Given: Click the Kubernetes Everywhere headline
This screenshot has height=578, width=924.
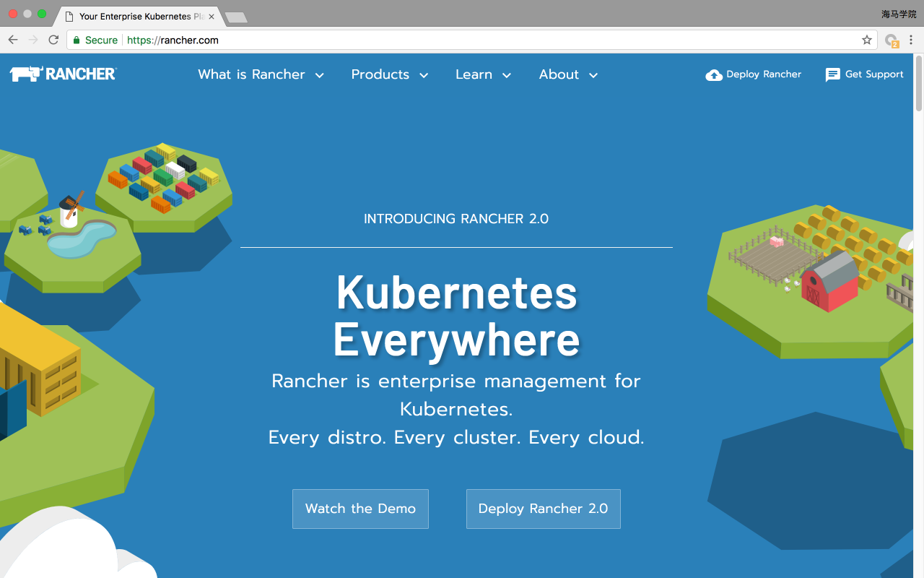Looking at the screenshot, I should [x=457, y=316].
